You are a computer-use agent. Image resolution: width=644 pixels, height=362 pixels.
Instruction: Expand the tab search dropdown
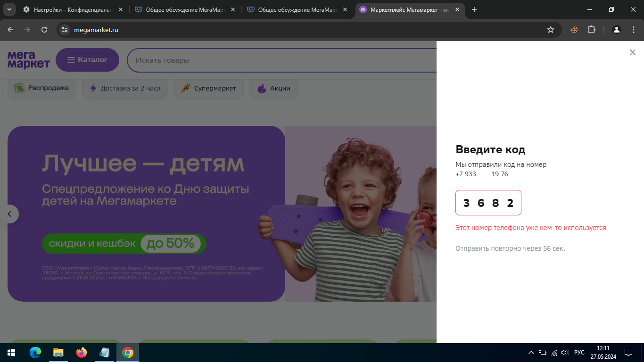tap(9, 9)
